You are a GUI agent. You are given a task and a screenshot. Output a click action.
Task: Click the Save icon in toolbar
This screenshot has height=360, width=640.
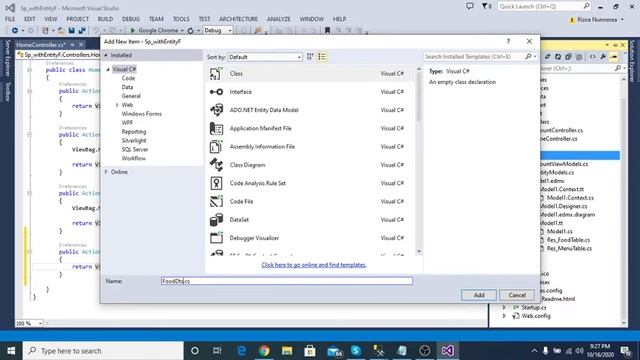pyautogui.click(x=71, y=30)
